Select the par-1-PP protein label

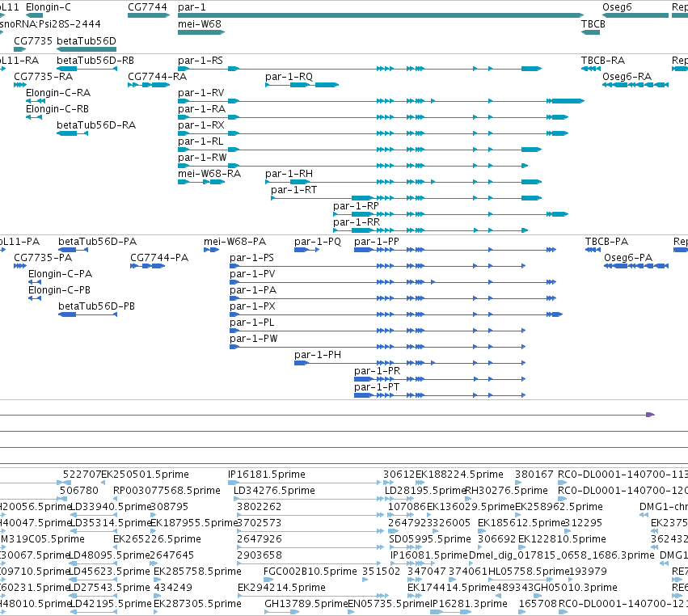(377, 242)
